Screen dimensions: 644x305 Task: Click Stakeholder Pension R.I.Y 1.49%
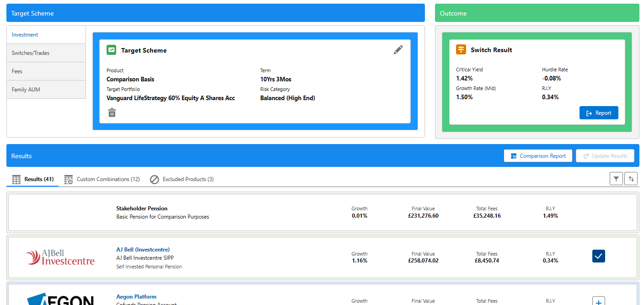point(550,216)
